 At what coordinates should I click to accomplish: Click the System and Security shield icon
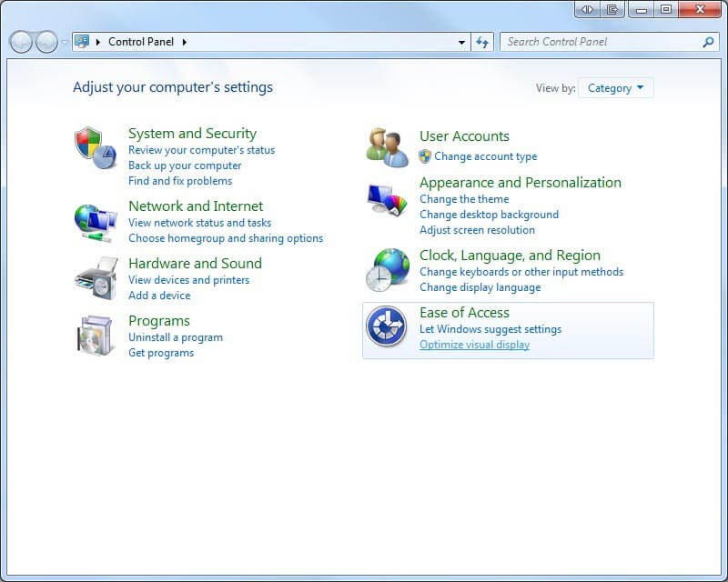(96, 148)
